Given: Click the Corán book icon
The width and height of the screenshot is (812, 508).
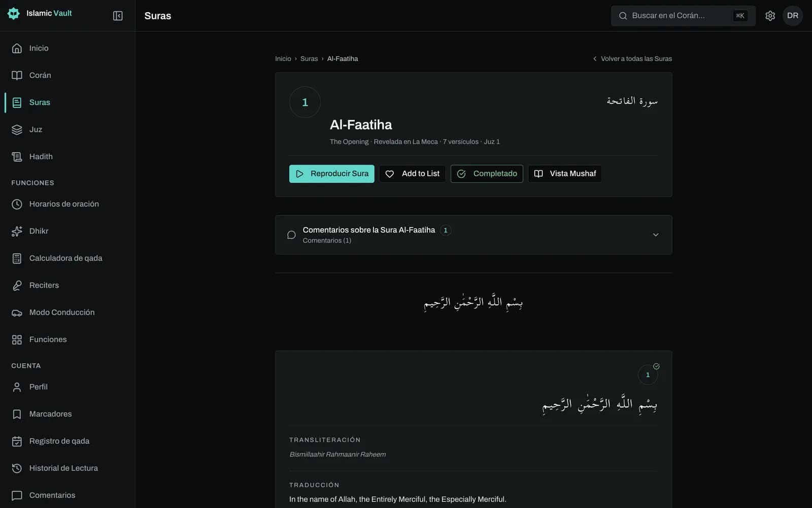Looking at the screenshot, I should point(17,75).
